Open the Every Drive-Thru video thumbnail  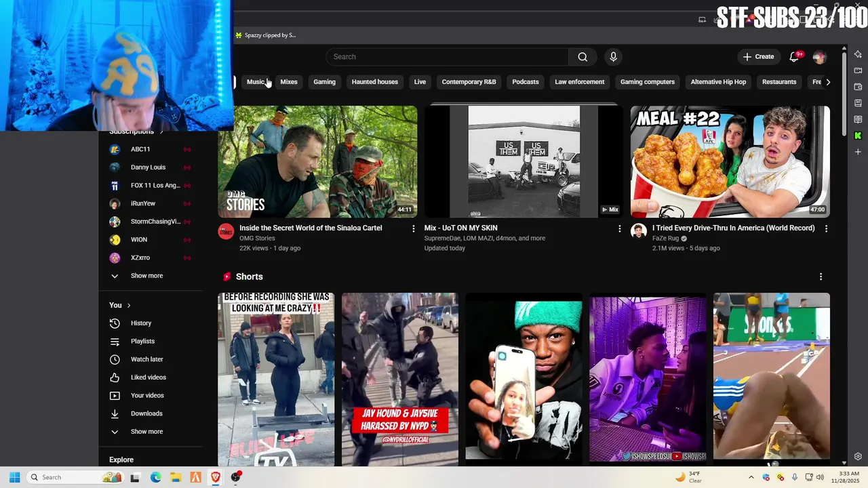coord(730,161)
